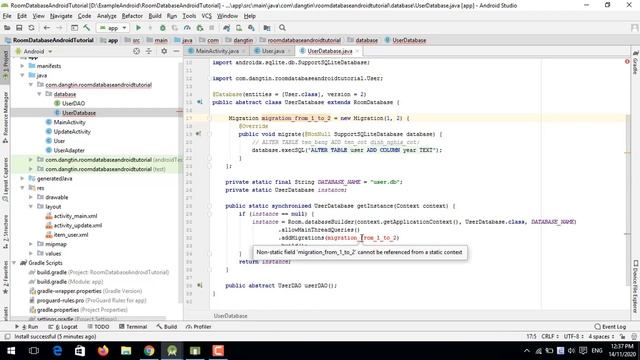Click RoomDatabaseAndroidTutorial breadcrumb
Screen dimensions: 640x360
tap(53, 40)
